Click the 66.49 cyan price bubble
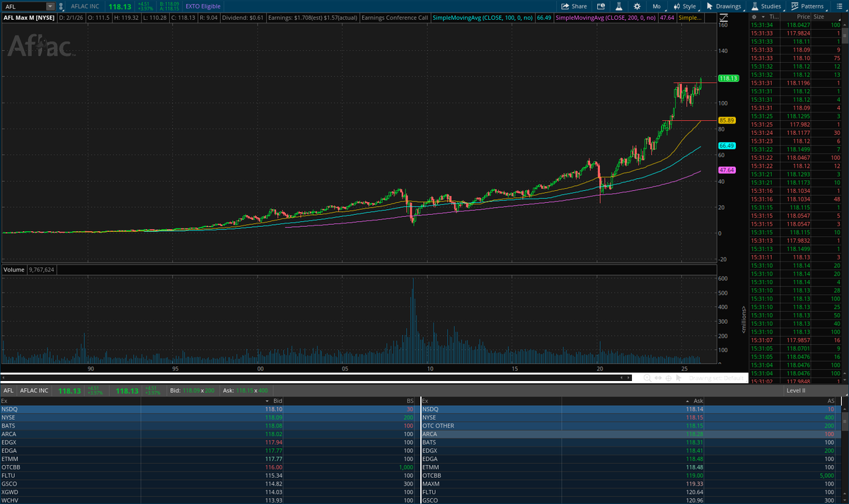 click(x=727, y=146)
